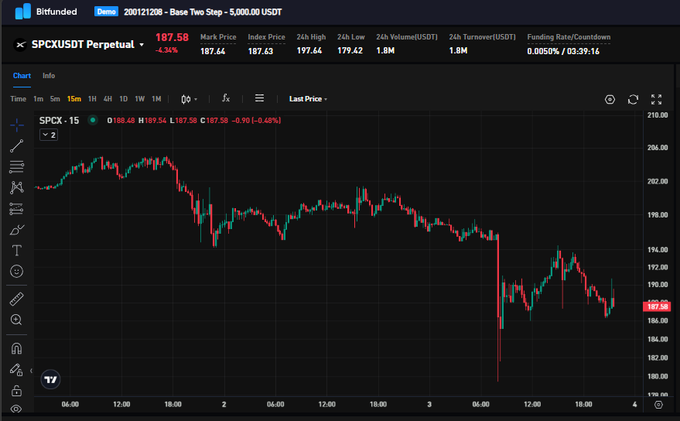The height and width of the screenshot is (421, 680).
Task: Click the green symbol status dot
Action: click(x=92, y=120)
